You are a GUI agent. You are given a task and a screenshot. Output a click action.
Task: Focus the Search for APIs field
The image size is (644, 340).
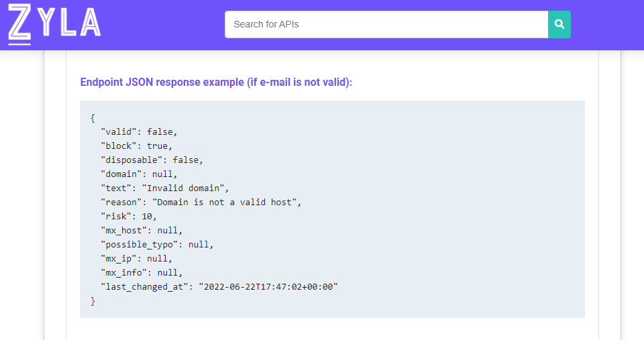tap(386, 24)
